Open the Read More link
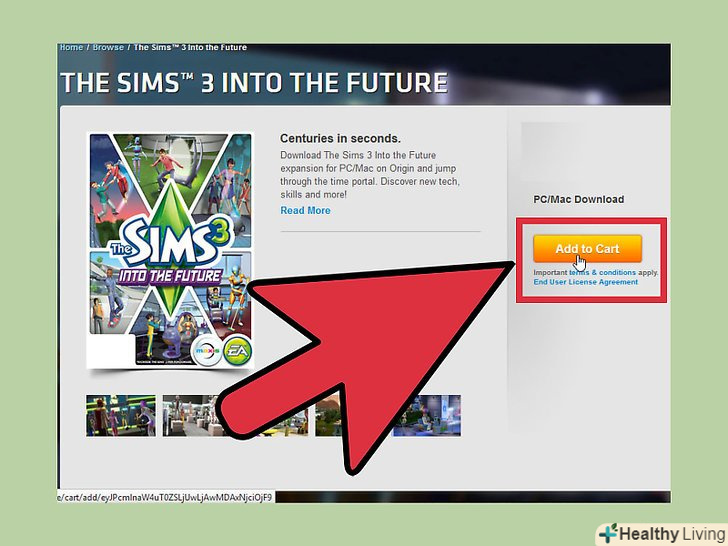Screen dimensions: 728x546 [x=306, y=210]
